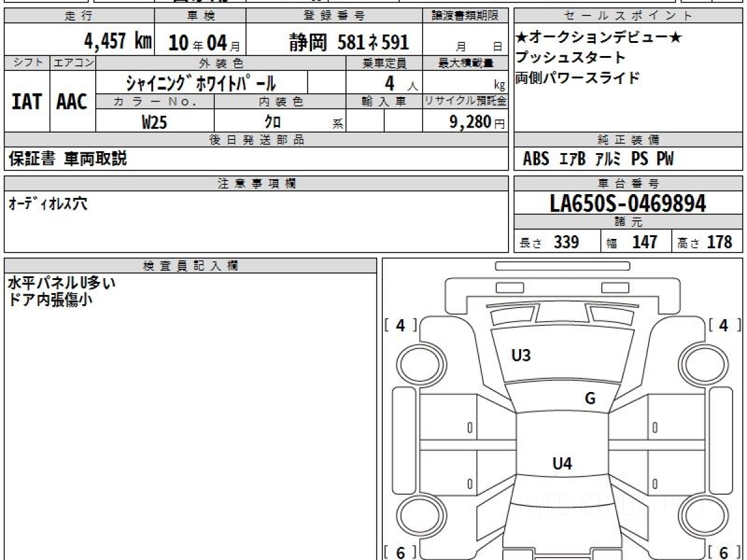The height and width of the screenshot is (560, 747).
Task: Select the IAT shift type cell
Action: coord(27,102)
